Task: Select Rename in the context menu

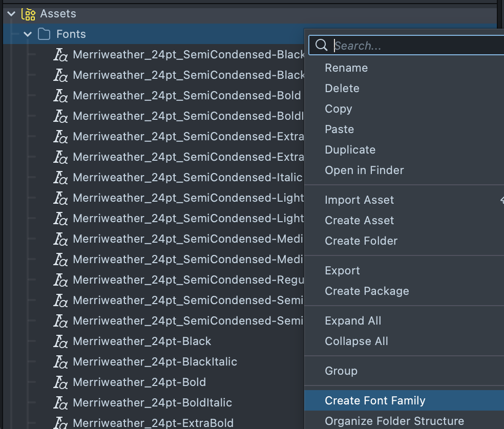Action: 346,68
